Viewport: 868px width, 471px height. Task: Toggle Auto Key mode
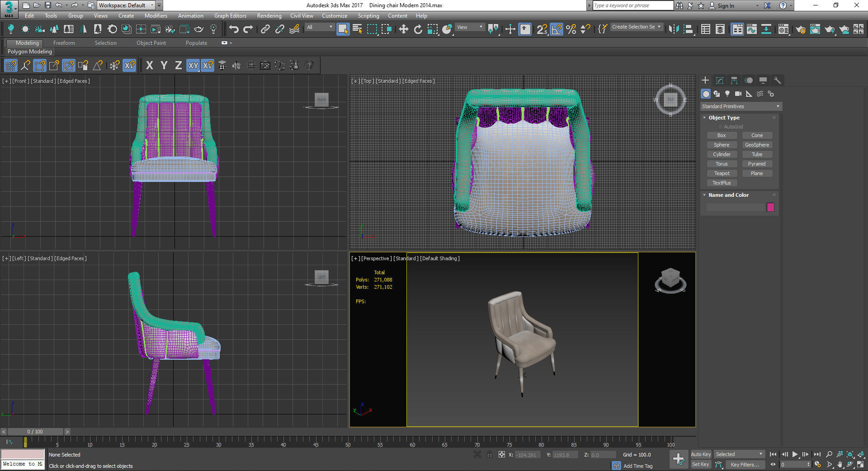(x=701, y=454)
